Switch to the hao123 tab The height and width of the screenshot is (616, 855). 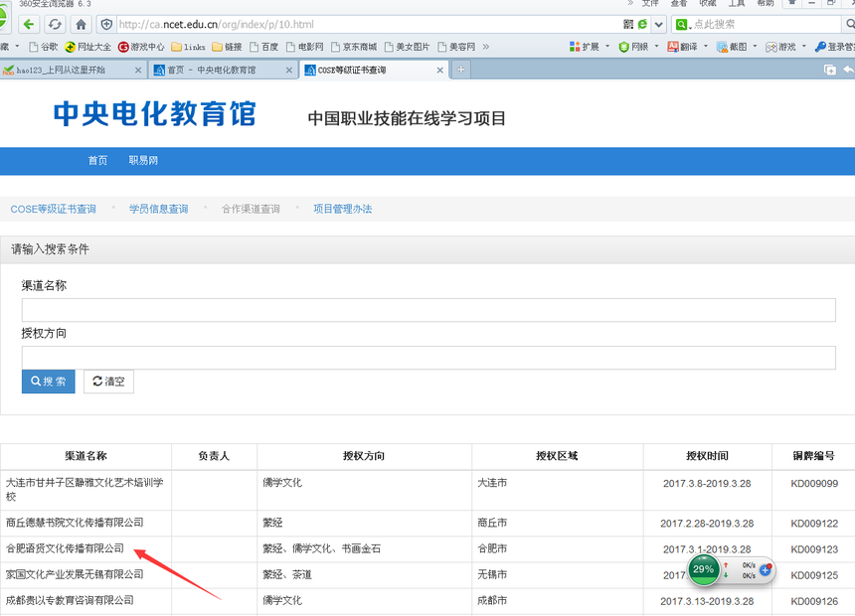coord(73,70)
